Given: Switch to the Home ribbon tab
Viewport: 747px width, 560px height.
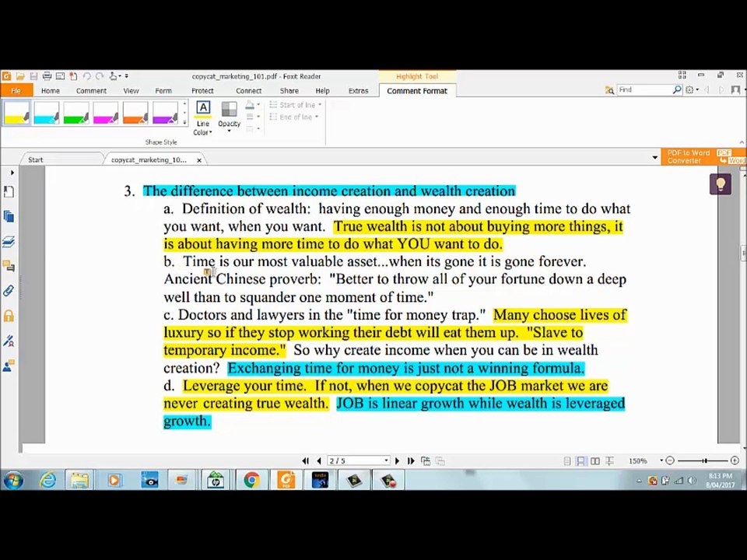Looking at the screenshot, I should (x=50, y=90).
